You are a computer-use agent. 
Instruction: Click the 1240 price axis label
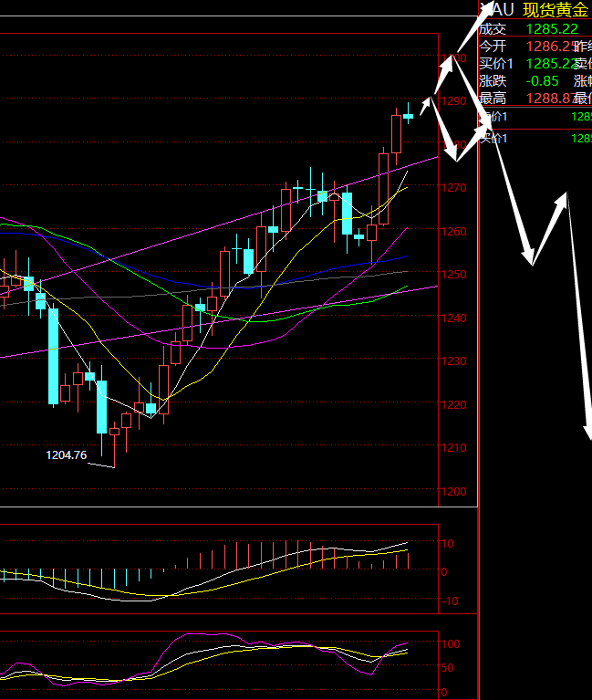454,318
